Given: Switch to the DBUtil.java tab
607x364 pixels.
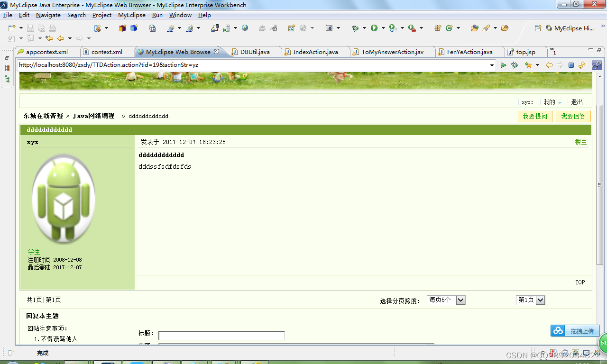Looking at the screenshot, I should [x=255, y=52].
